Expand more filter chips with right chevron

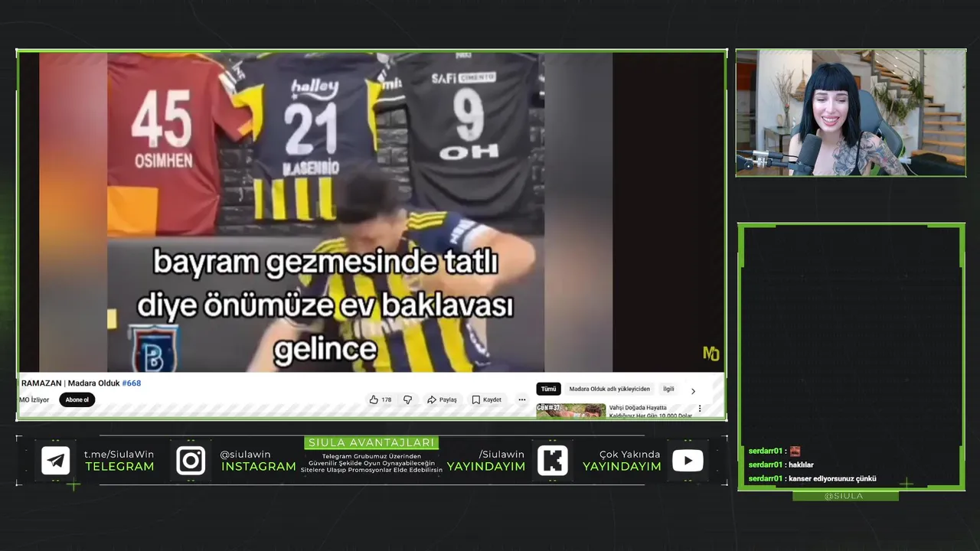[693, 391]
